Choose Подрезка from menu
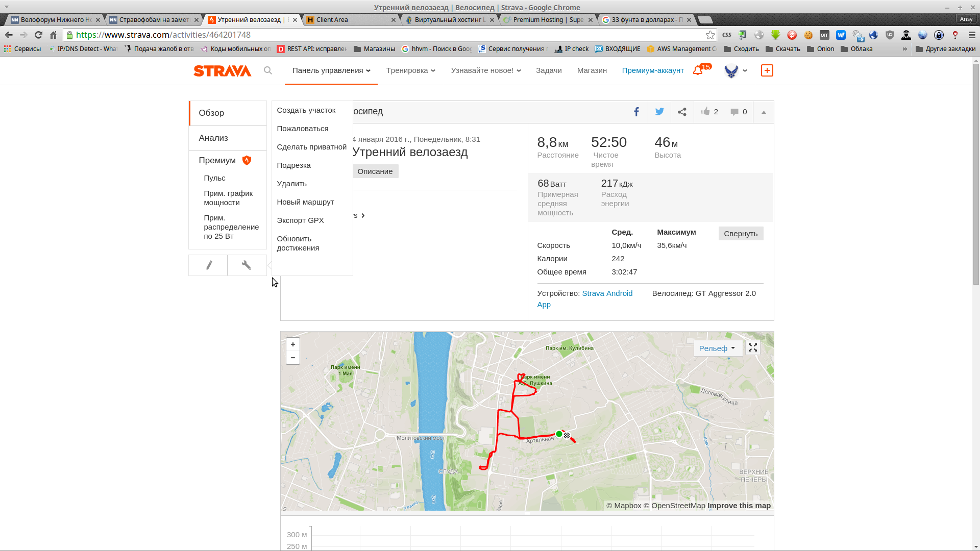Screen dimensions: 980x551 pyautogui.click(x=294, y=165)
